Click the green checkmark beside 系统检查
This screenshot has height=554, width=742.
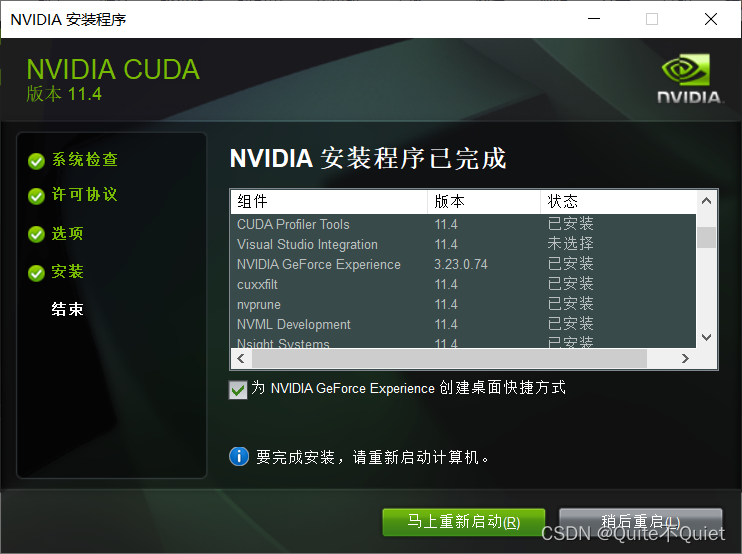coord(36,161)
